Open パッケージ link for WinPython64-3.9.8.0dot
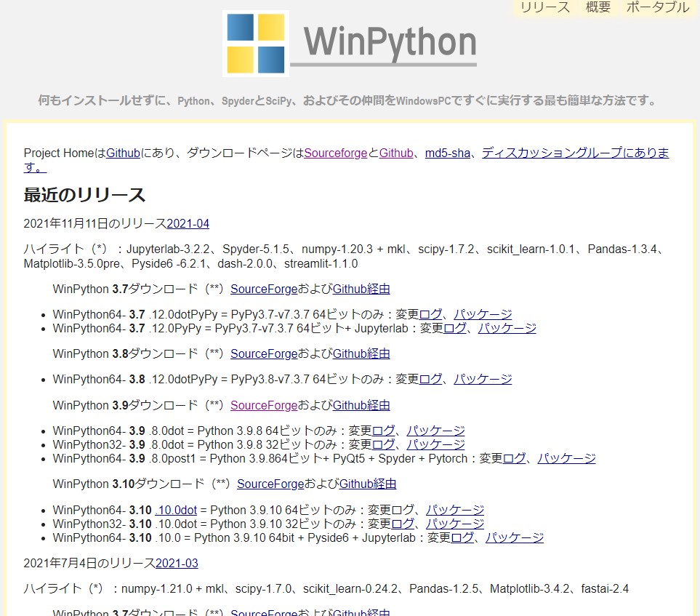The height and width of the screenshot is (616, 700). click(x=435, y=431)
